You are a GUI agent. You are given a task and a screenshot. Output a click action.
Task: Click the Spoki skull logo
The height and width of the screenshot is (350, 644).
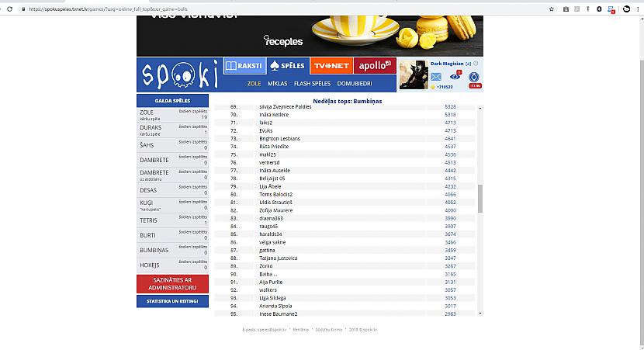(x=180, y=75)
